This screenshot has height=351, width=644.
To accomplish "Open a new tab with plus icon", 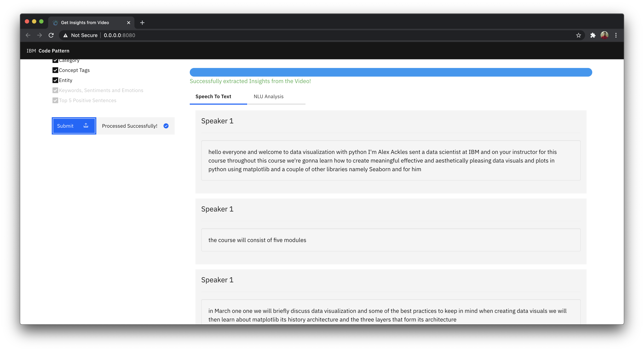I will [x=142, y=22].
